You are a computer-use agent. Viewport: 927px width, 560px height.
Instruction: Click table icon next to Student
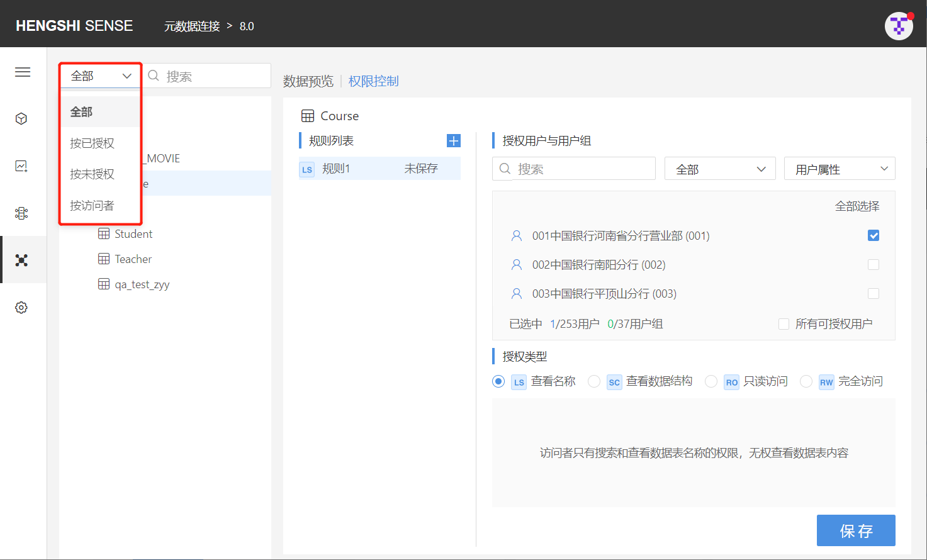click(104, 233)
